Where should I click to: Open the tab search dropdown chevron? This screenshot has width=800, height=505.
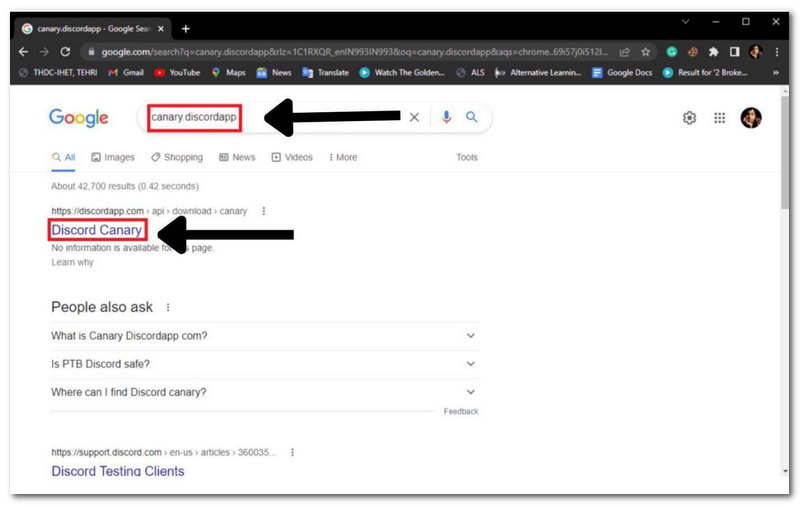click(x=686, y=21)
